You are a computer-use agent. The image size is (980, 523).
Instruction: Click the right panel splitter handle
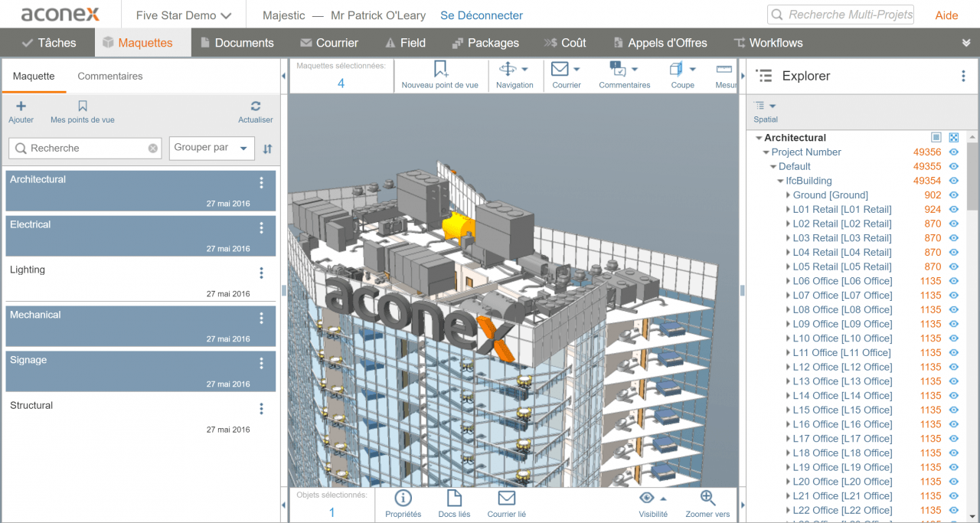pos(742,290)
